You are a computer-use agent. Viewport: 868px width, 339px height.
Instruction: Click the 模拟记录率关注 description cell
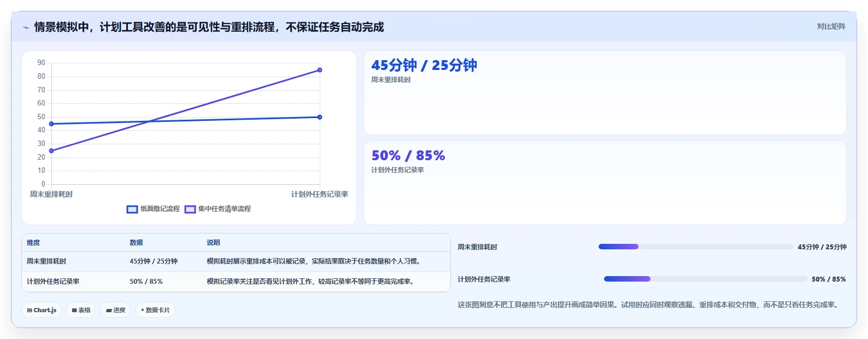[310, 282]
